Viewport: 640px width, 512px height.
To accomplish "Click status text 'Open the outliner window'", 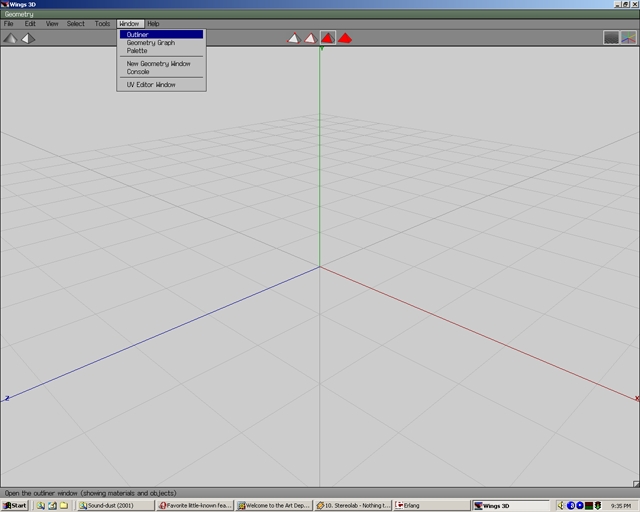I will (x=91, y=493).
